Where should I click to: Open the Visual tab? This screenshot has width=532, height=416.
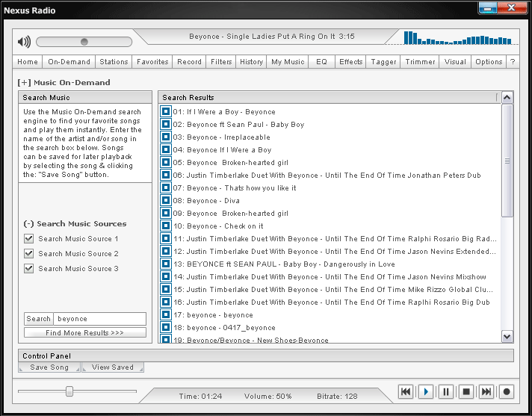tap(455, 62)
